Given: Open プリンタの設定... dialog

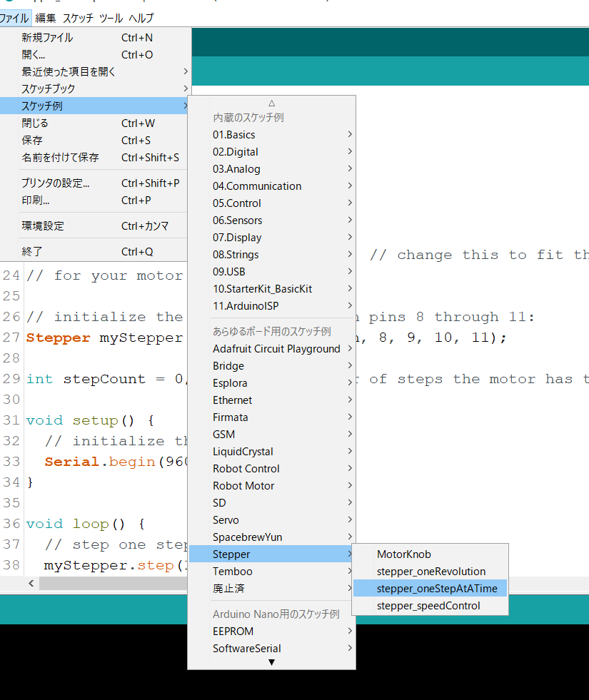Looking at the screenshot, I should coord(94,183).
